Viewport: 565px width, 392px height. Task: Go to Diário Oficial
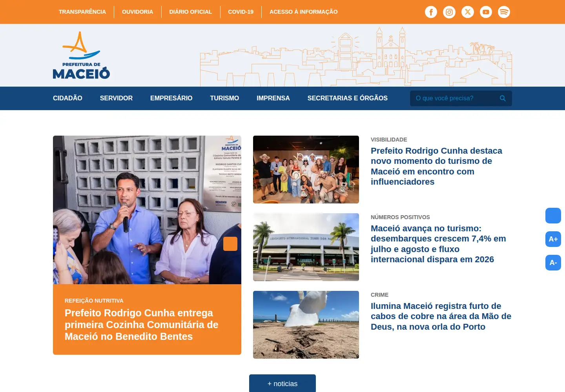190,12
